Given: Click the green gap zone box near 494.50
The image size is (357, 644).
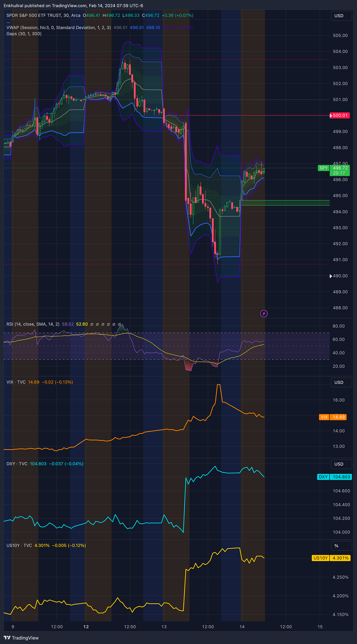Looking at the screenshot, I should click(x=285, y=203).
